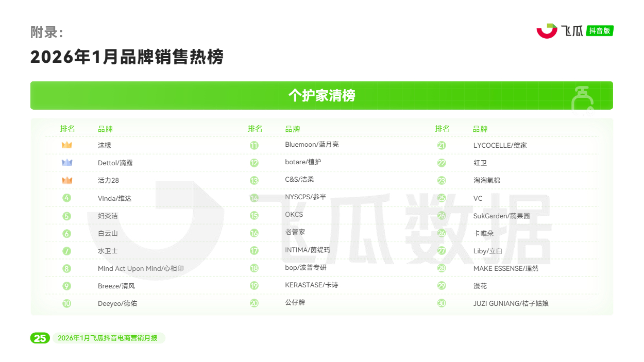The image size is (644, 362).
Task: Click the 2026年1月品牌销售热榜 heading
Action: click(127, 57)
